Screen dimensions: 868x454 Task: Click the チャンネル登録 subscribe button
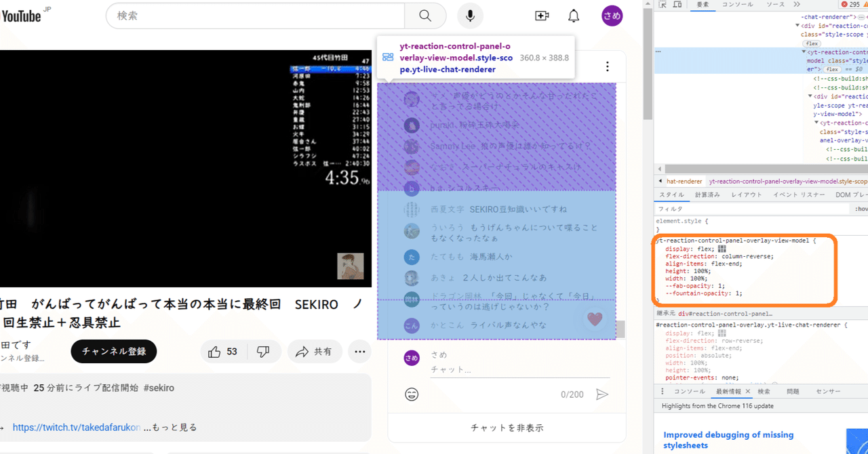113,352
